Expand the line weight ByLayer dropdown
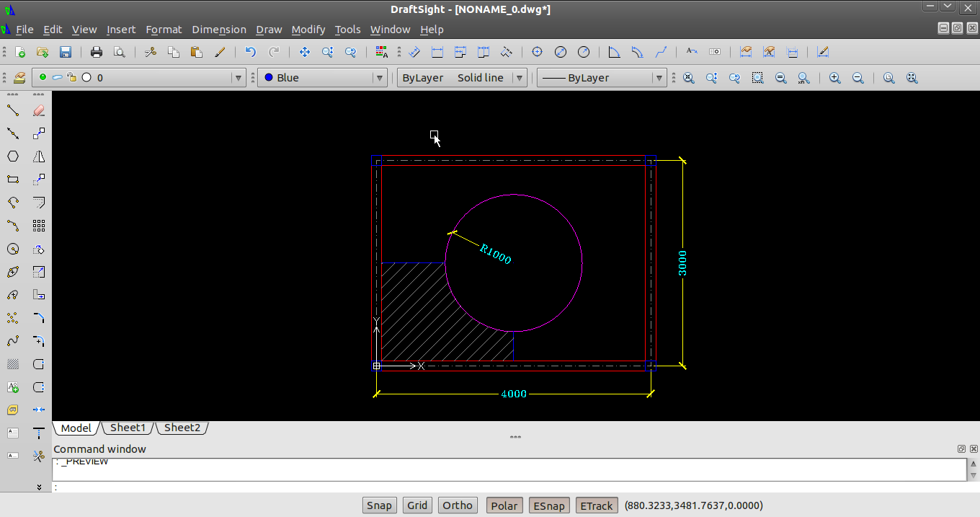Viewport: 980px width, 517px height. [x=658, y=78]
